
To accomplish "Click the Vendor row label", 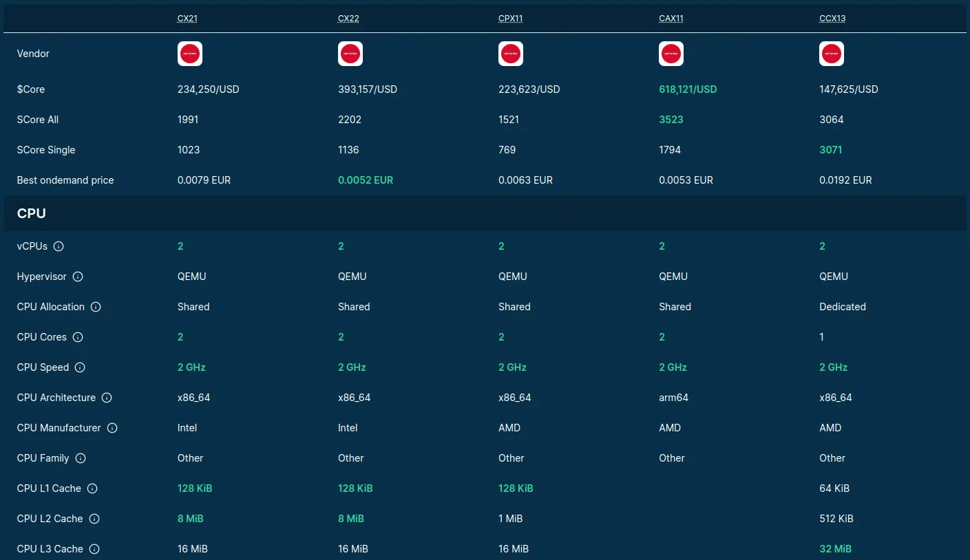I will (33, 54).
